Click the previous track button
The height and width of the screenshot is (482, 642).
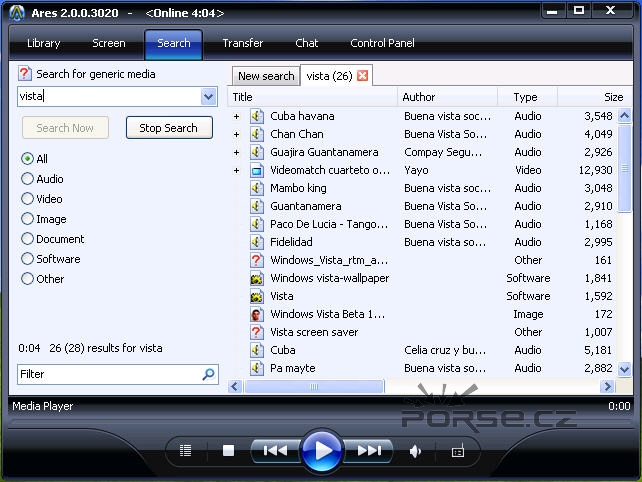click(274, 451)
